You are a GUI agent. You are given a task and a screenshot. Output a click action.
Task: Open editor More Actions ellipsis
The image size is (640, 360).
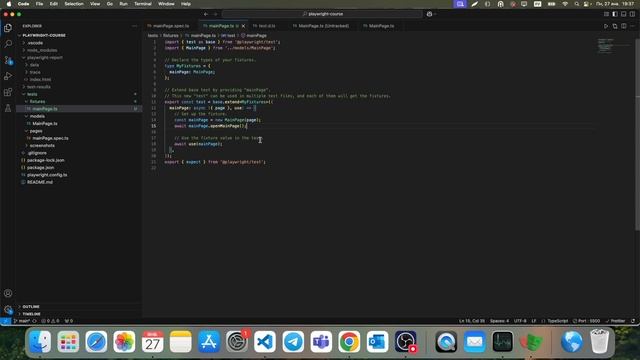coord(633,26)
